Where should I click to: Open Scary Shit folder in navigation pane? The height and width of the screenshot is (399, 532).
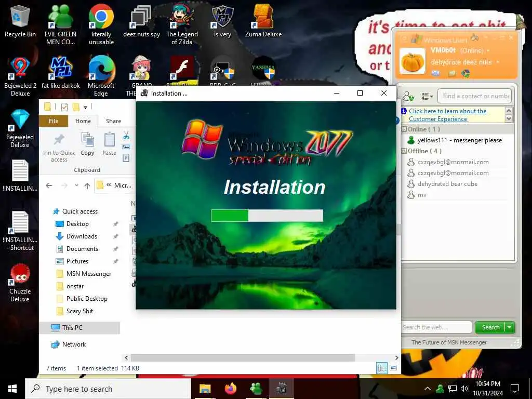pyautogui.click(x=79, y=311)
